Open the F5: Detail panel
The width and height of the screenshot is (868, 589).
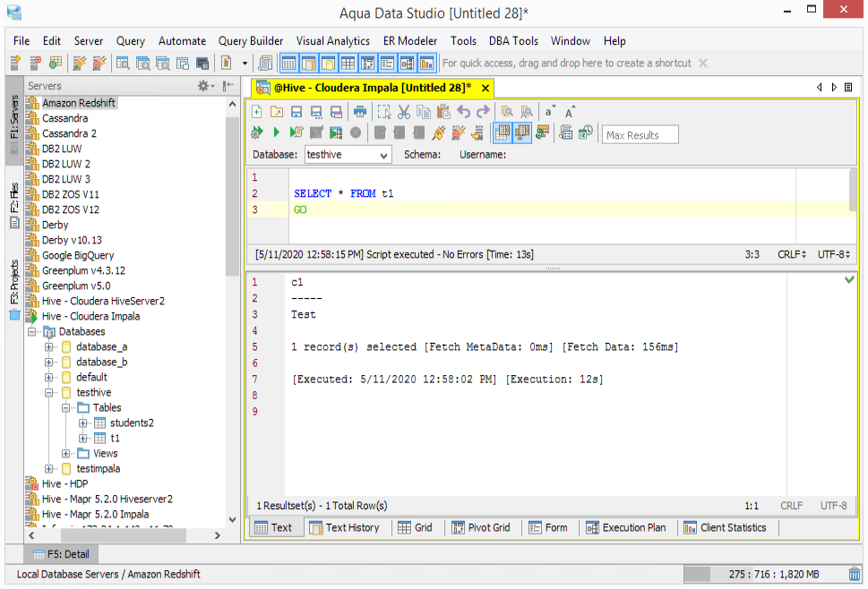pyautogui.click(x=61, y=554)
